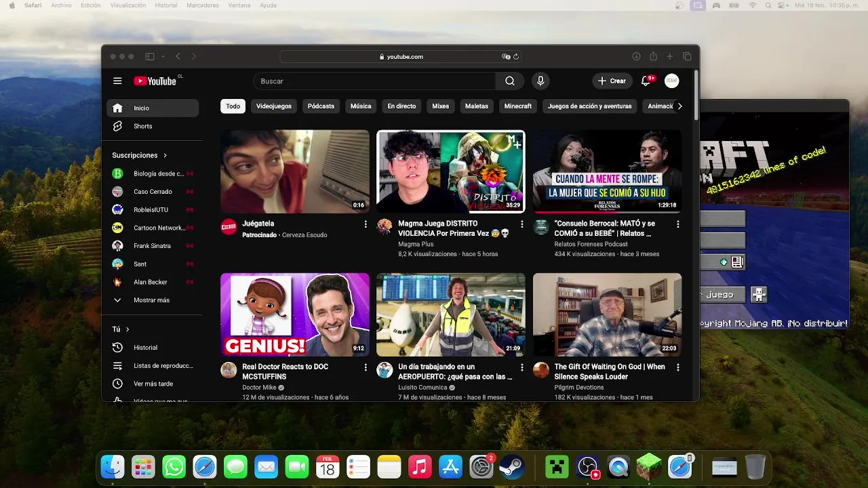This screenshot has height=488, width=868.
Task: Click the Crear button
Action: click(x=612, y=81)
